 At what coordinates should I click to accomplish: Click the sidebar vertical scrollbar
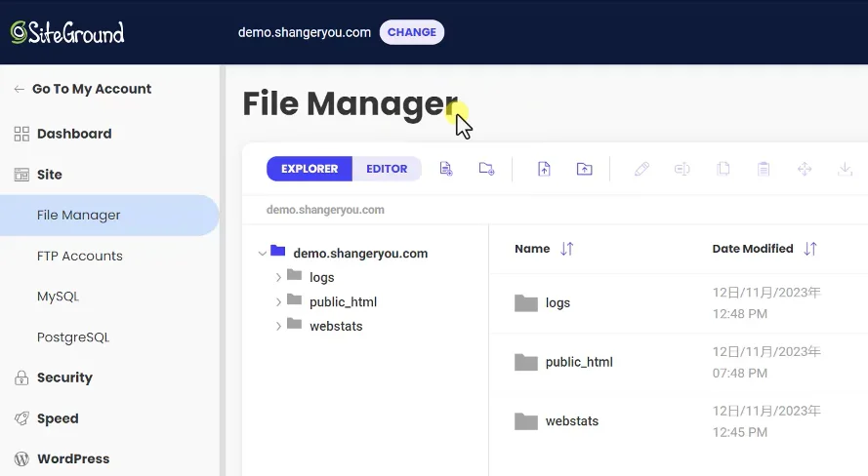[223, 270]
